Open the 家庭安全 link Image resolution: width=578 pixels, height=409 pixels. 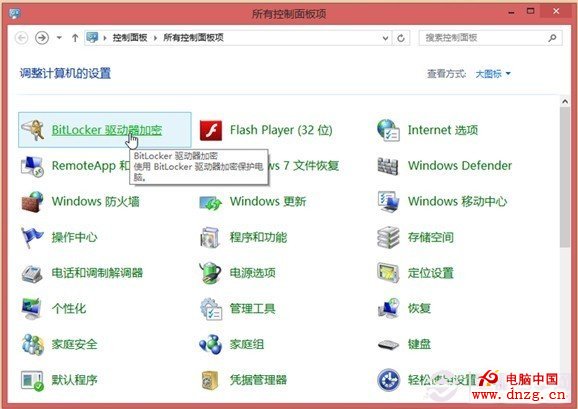[74, 345]
